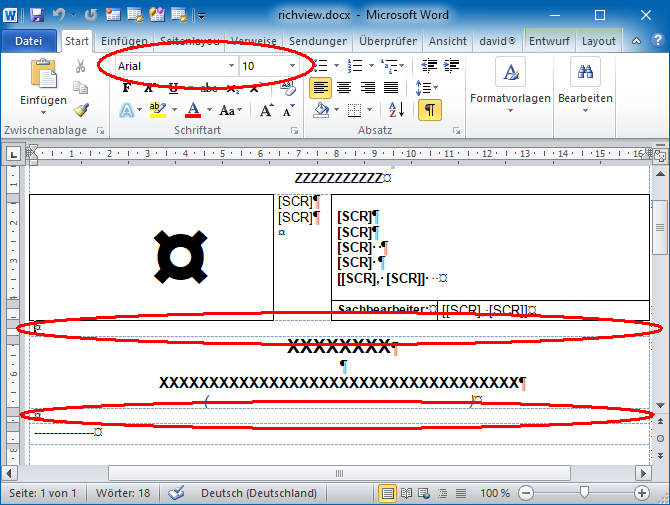Save the document via the floppy disk icon
The width and height of the screenshot is (670, 505).
[37, 15]
